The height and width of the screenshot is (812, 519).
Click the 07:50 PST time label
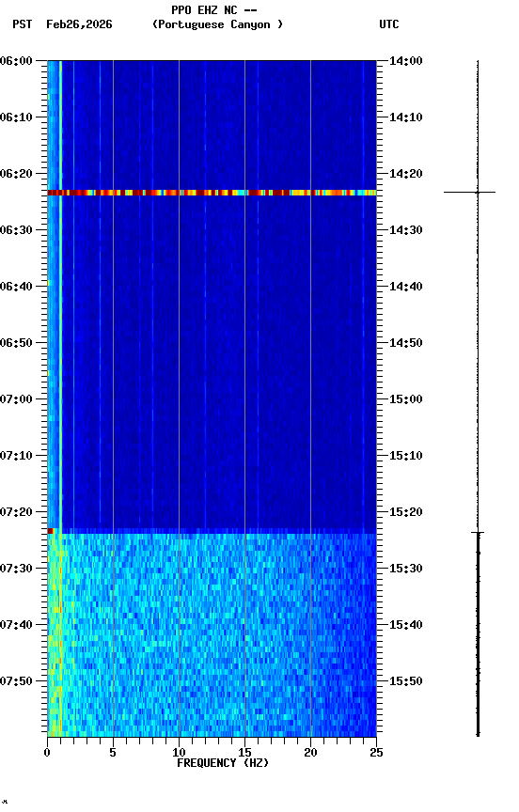pyautogui.click(x=16, y=682)
